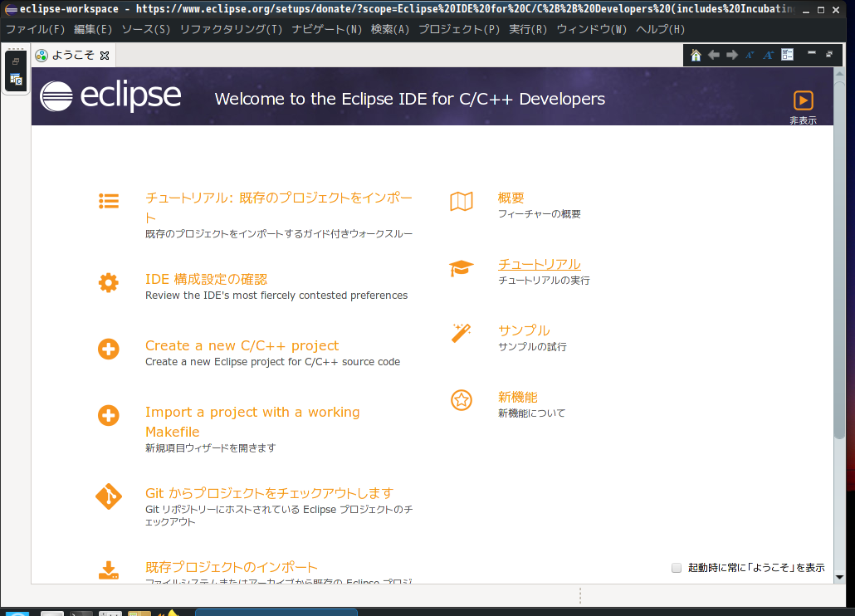This screenshot has width=855, height=616.
Task: Select the ようこそ tab
Action: click(73, 55)
